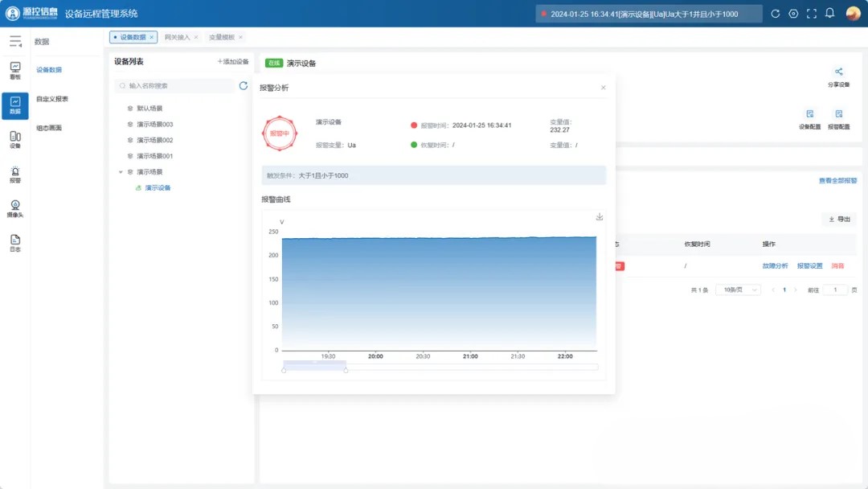Click the chart zoom slider's left handle
Screen dimensions: 868x489
(284, 370)
